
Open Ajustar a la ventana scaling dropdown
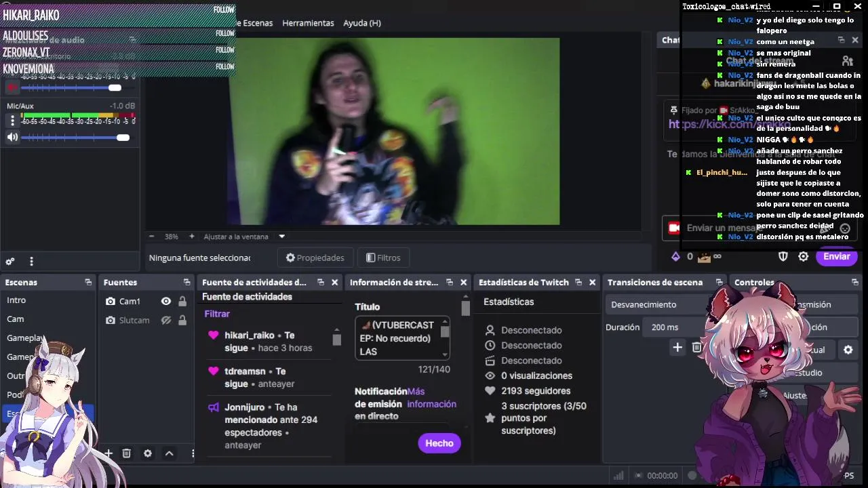coord(244,237)
